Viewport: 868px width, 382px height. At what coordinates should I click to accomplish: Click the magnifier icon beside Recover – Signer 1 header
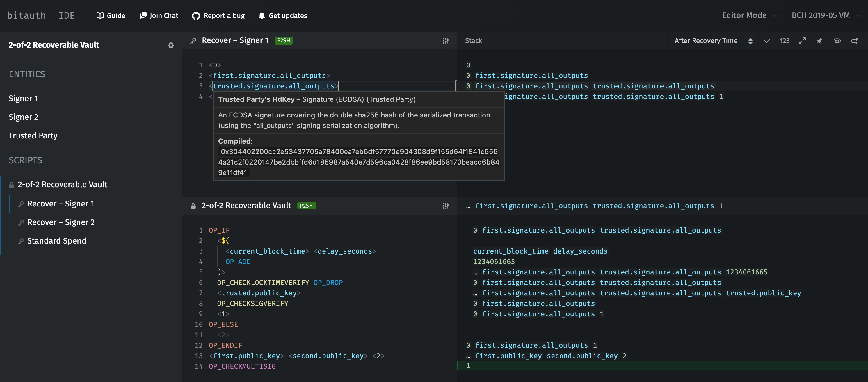pos(193,40)
